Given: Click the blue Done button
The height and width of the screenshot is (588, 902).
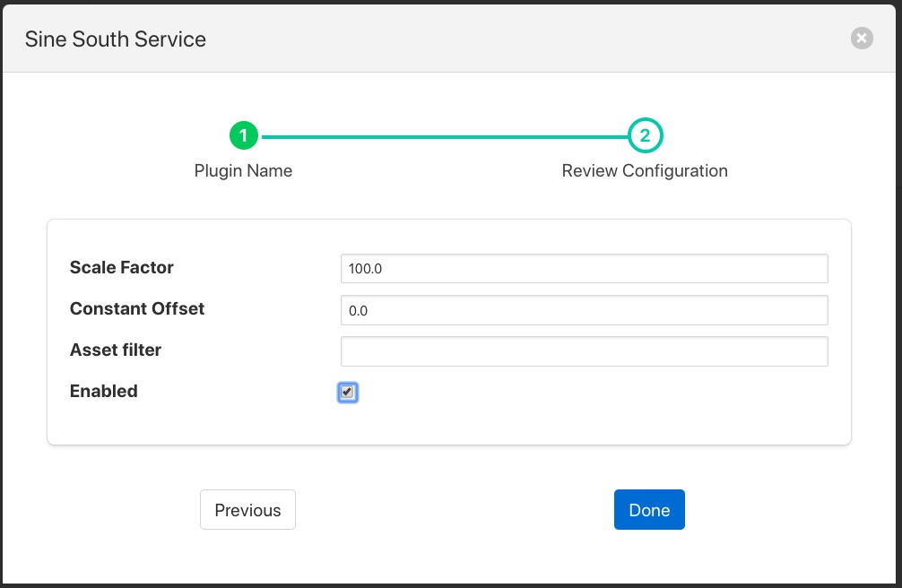Looking at the screenshot, I should tap(649, 510).
